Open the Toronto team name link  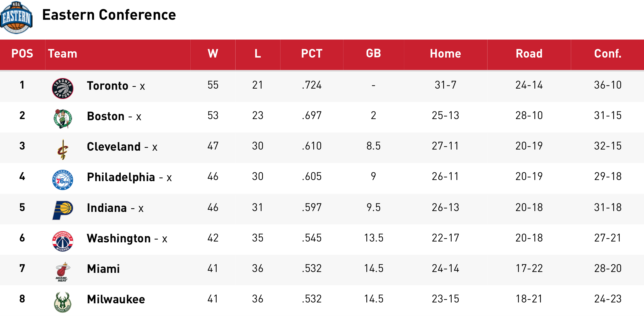point(108,86)
